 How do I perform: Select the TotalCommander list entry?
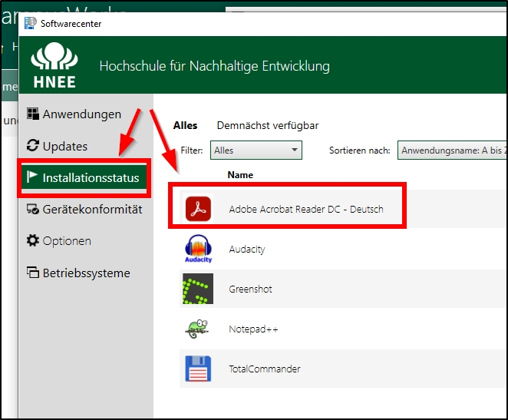pyautogui.click(x=264, y=369)
